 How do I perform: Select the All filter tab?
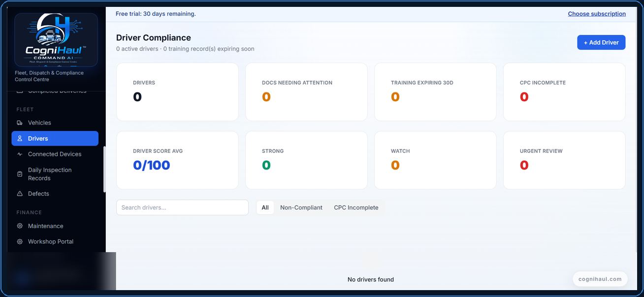265,208
